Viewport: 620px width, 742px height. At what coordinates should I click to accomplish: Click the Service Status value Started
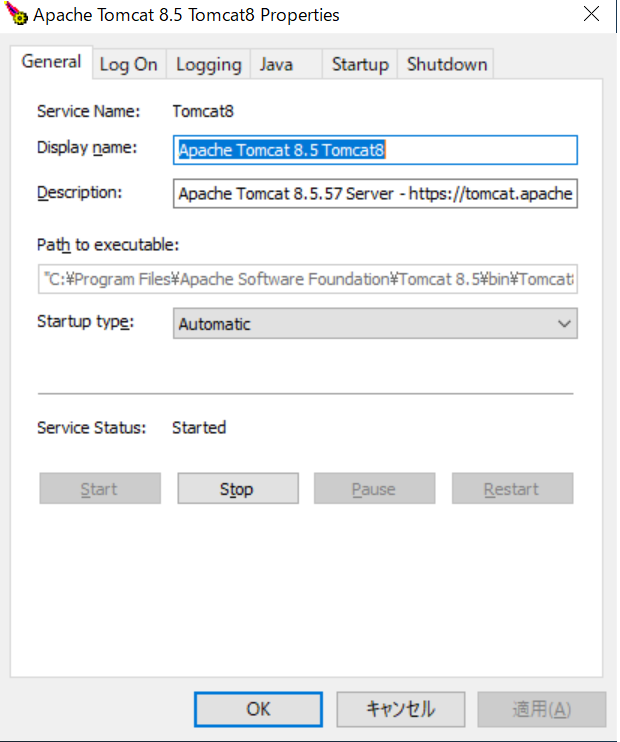pyautogui.click(x=199, y=428)
